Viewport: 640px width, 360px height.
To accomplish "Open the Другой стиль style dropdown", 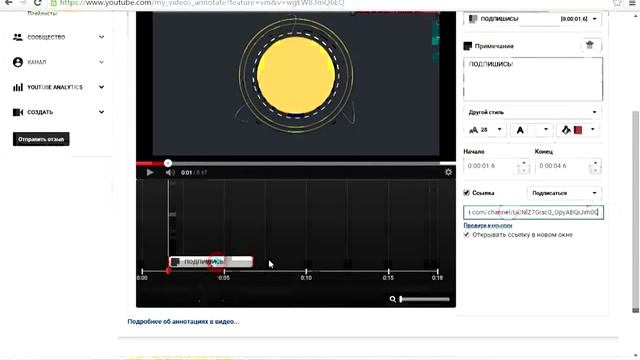I will (x=532, y=112).
